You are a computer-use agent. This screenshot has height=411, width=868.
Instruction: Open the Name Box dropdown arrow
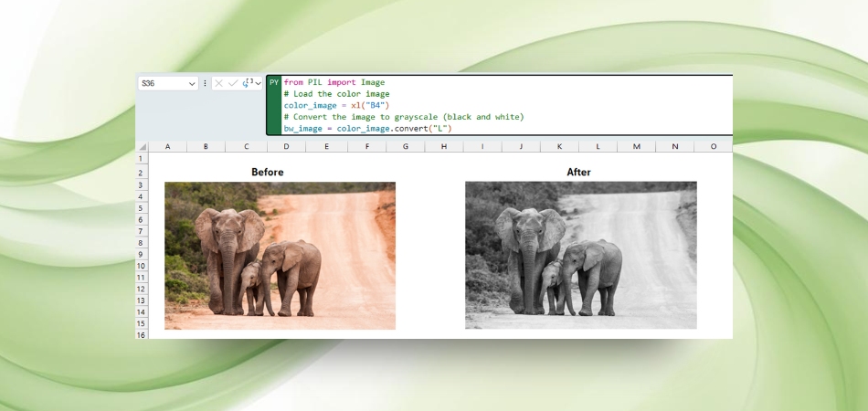pos(192,83)
